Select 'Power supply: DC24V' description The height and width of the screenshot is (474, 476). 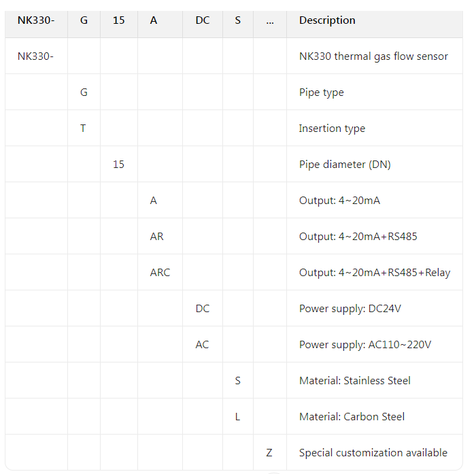click(350, 309)
